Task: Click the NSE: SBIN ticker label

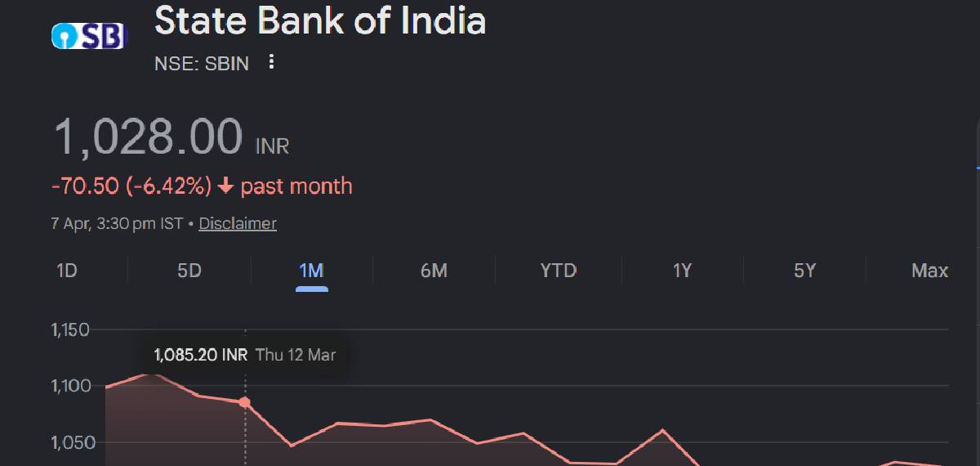Action: click(202, 63)
